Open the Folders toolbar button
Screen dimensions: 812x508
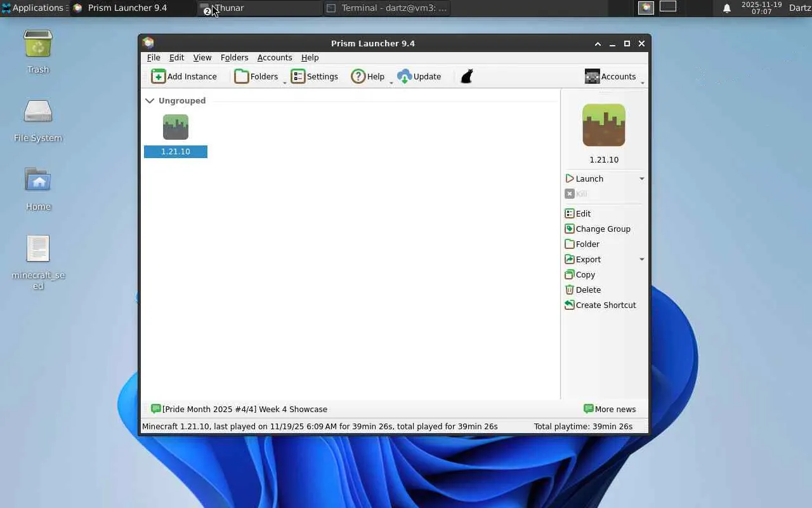[x=256, y=77]
